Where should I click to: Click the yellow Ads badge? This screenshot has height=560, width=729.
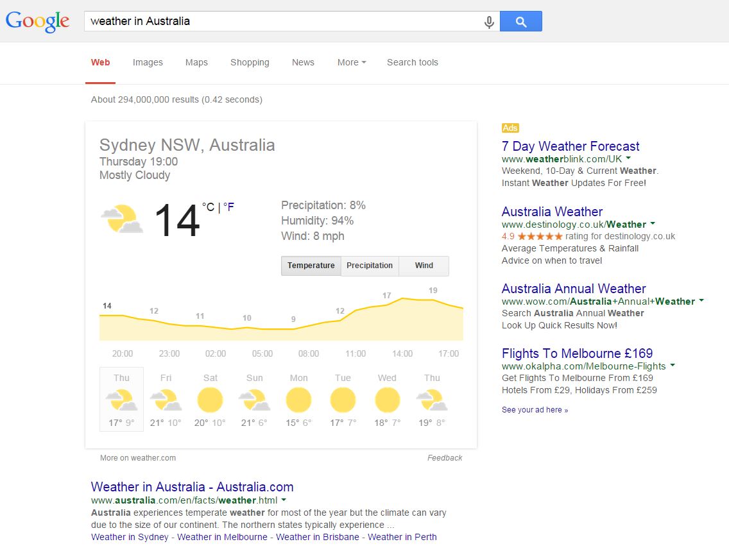[x=510, y=128]
